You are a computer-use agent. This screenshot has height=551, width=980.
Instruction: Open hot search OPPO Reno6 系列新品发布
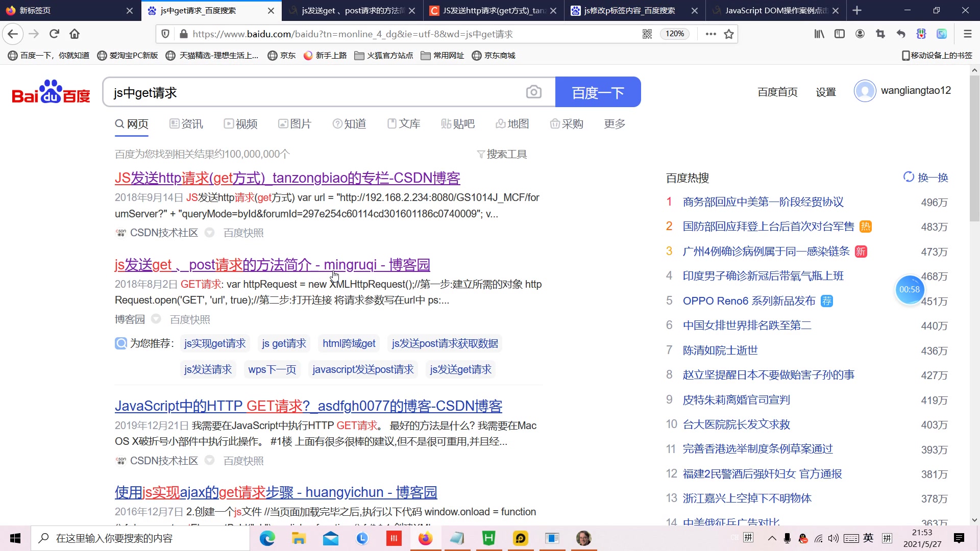point(749,301)
